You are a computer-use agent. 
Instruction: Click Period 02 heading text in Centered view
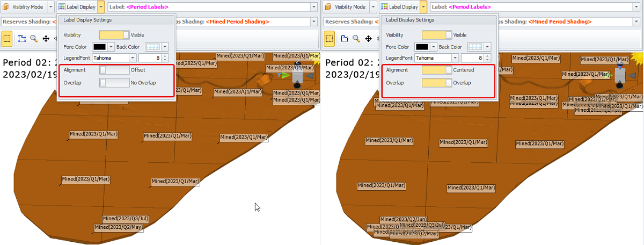pos(351,62)
